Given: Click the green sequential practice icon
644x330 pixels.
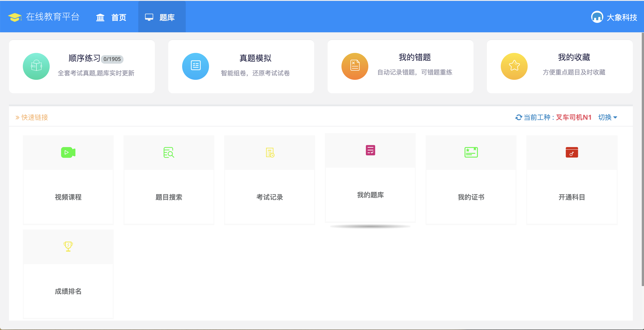Looking at the screenshot, I should 36,66.
